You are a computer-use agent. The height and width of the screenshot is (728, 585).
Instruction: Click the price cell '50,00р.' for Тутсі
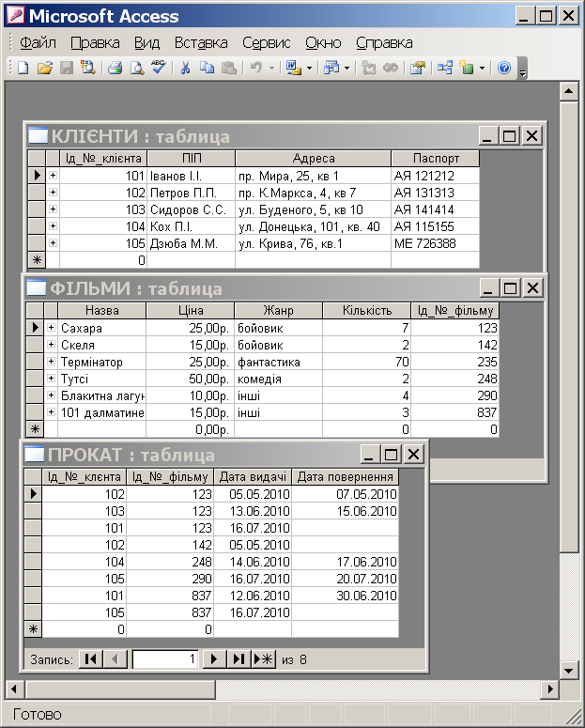coord(190,379)
